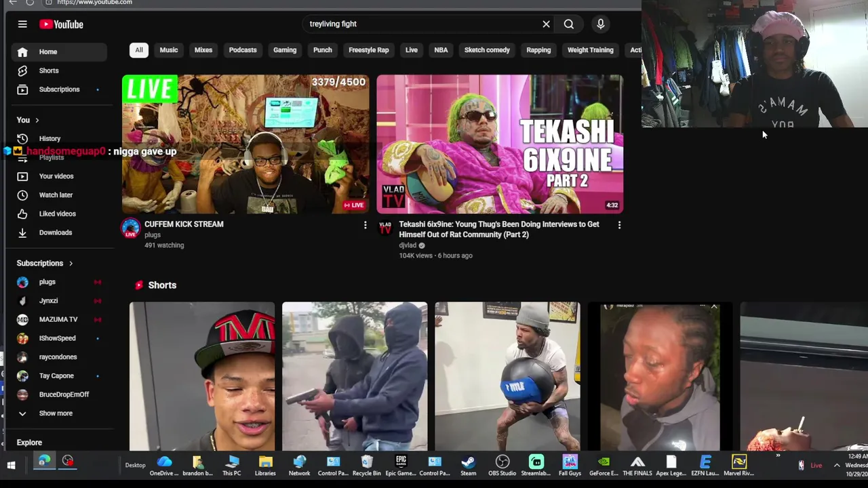Select the Podcasts filter chip
This screenshot has width=868, height=488.
(243, 50)
